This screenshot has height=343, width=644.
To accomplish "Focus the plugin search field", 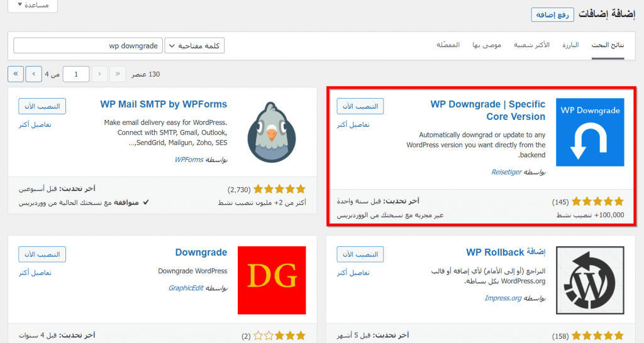I will pyautogui.click(x=87, y=46).
